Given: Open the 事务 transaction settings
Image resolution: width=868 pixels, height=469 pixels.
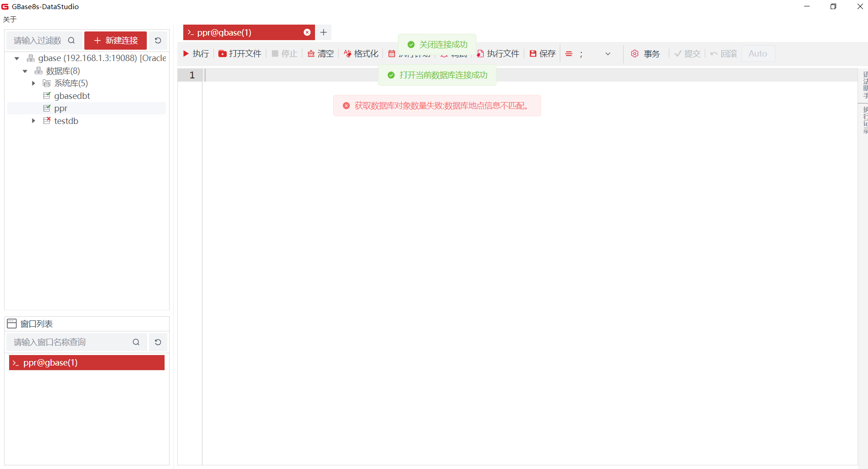Looking at the screenshot, I should (646, 54).
